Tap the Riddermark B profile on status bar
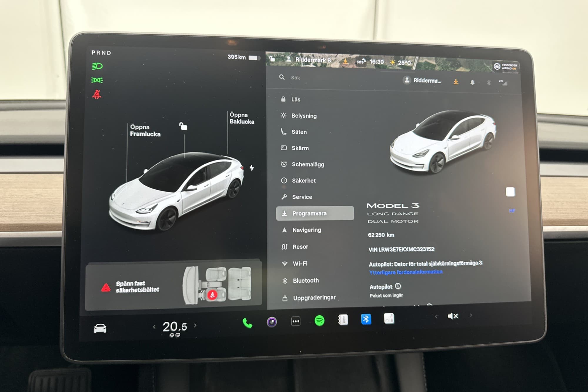588x392 pixels. [309, 60]
